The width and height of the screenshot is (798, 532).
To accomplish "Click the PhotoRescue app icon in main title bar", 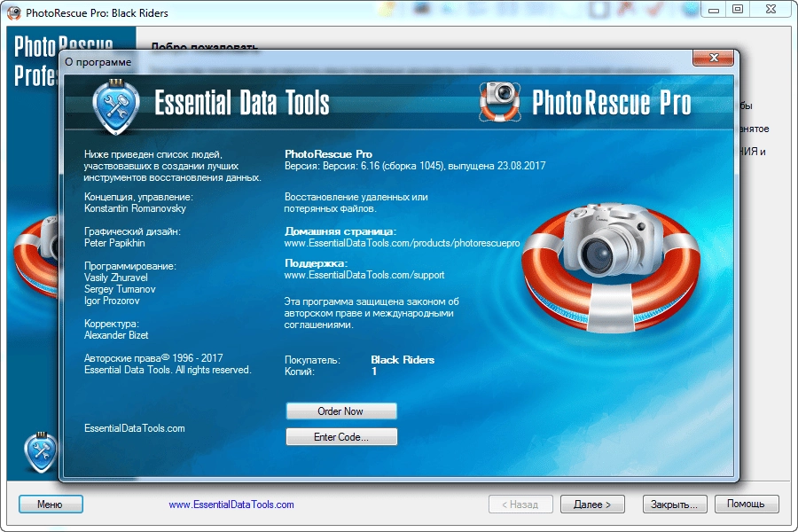I will [x=14, y=12].
